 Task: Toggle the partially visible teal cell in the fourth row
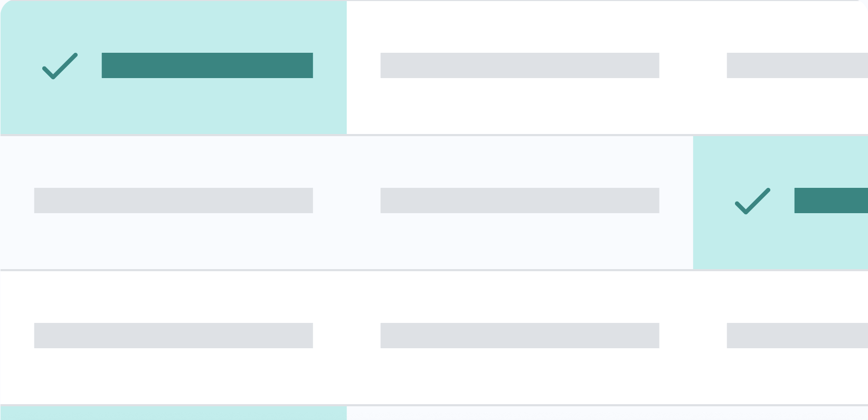point(173,414)
